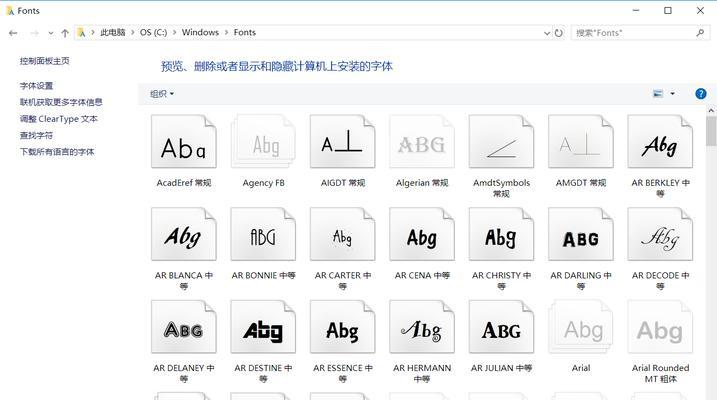This screenshot has width=717, height=400.
Task: Click the AR JULIAN 中等 label text
Action: point(502,368)
